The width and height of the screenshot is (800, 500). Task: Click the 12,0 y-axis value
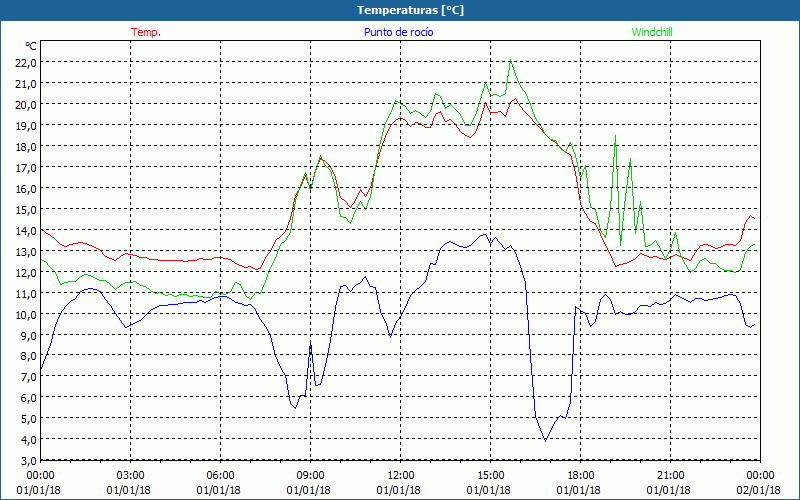coord(26,272)
